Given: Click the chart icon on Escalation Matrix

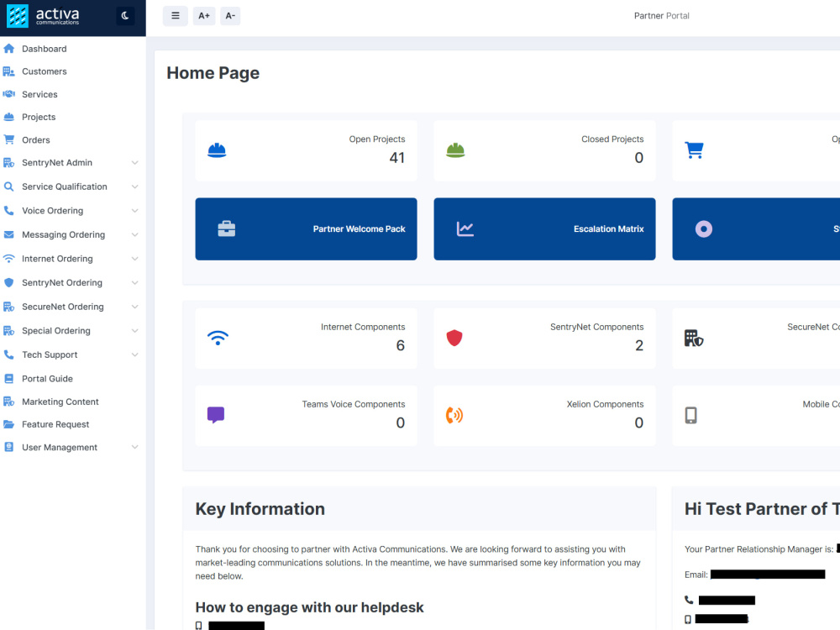Looking at the screenshot, I should click(465, 228).
